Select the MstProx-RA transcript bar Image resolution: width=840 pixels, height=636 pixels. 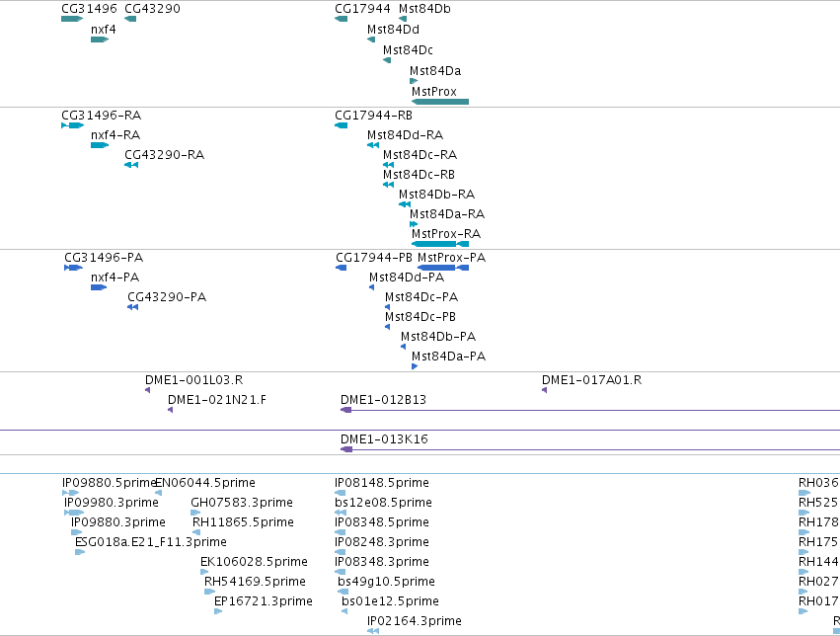440,244
